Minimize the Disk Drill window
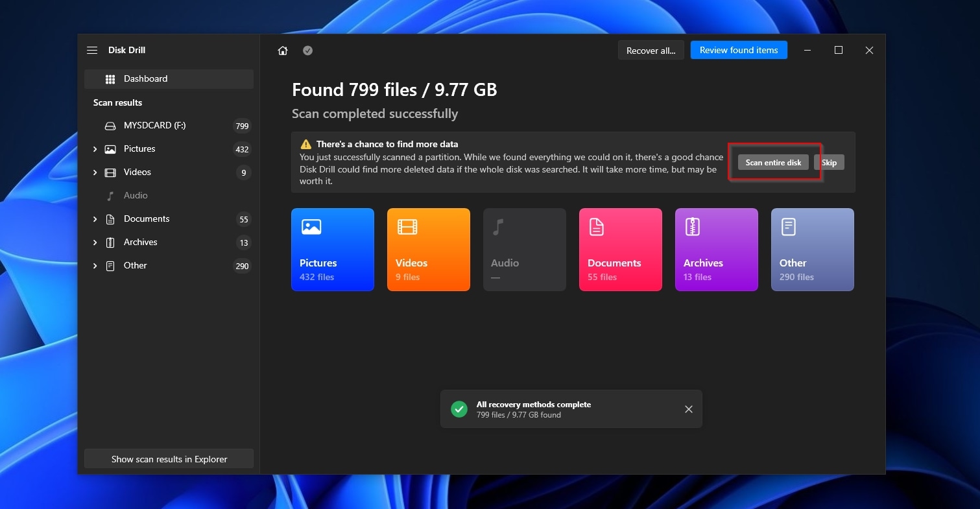 pos(808,50)
